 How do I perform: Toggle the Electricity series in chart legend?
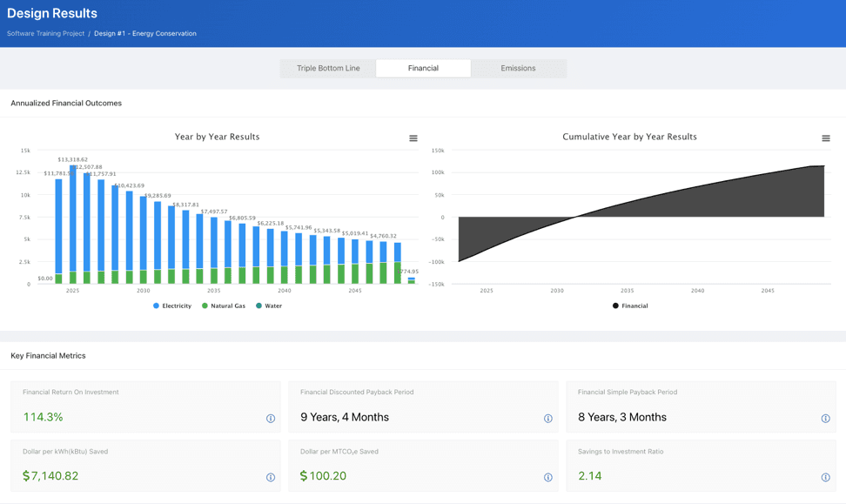(172, 306)
